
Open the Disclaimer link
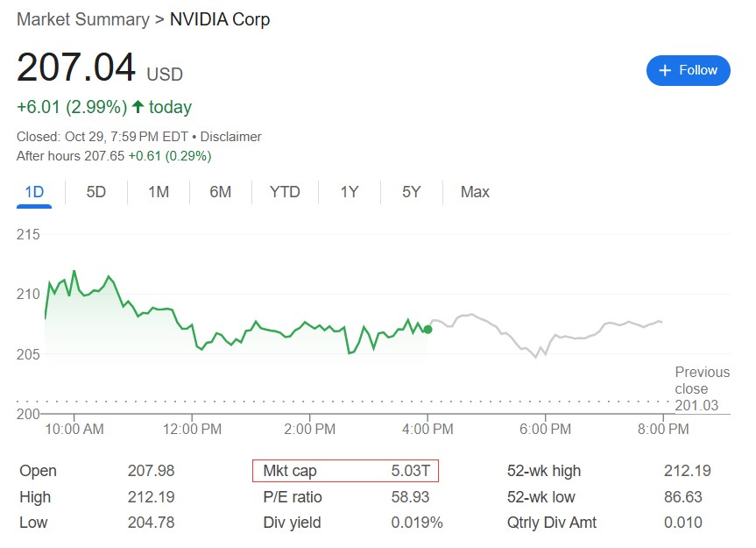pos(232,137)
